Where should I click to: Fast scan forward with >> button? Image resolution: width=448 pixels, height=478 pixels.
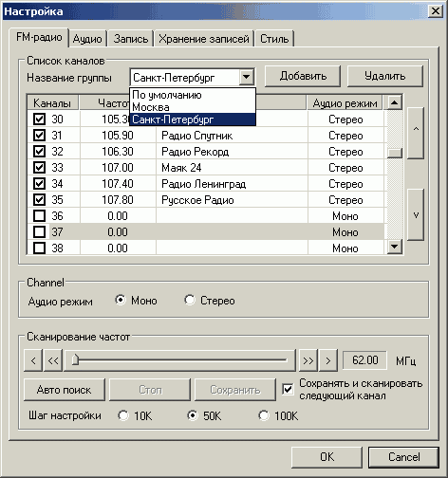point(308,360)
